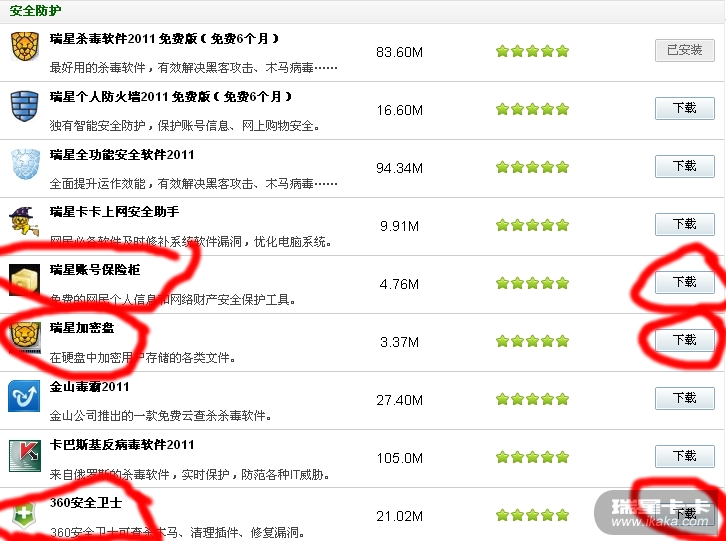Select the 安全防护 category header
The image size is (726, 541).
point(35,10)
